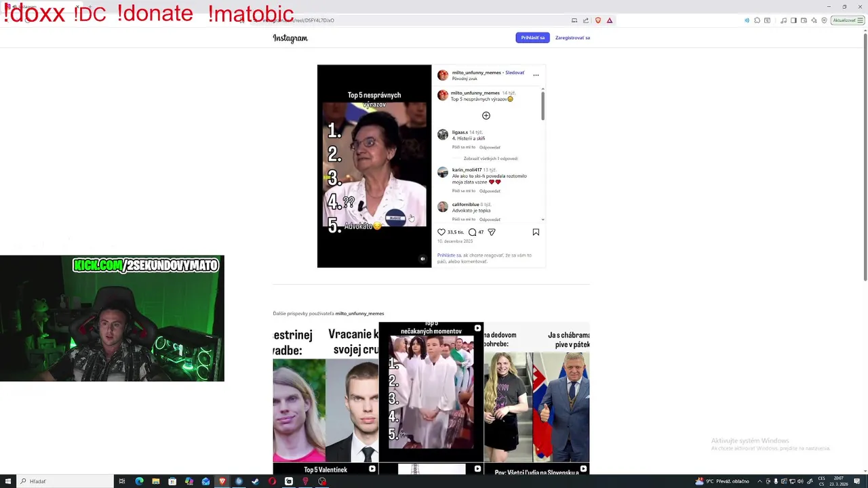Click the taskbar clock showing 20:07
The width and height of the screenshot is (868, 488).
click(840, 481)
